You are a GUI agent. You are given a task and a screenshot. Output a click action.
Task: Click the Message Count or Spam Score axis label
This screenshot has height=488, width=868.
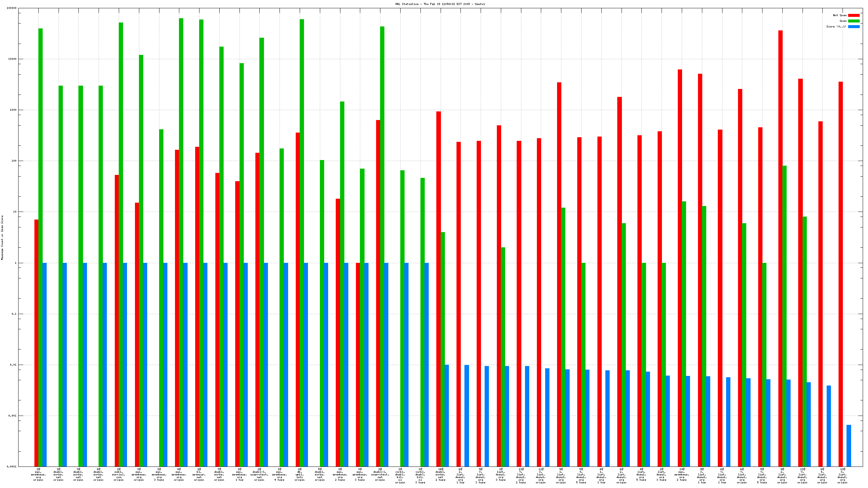point(2,238)
